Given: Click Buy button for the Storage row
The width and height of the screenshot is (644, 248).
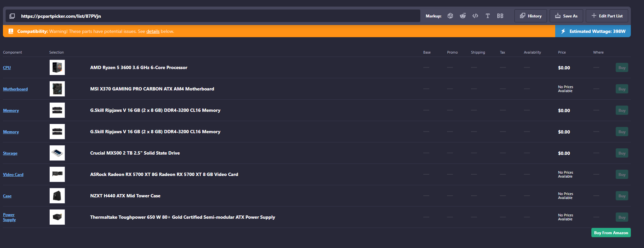Looking at the screenshot, I should [622, 153].
